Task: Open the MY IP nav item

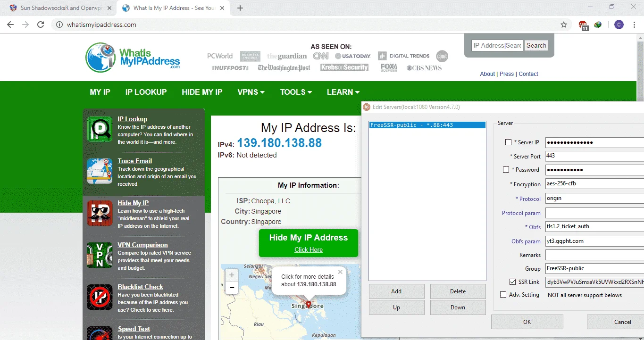Action: 100,92
